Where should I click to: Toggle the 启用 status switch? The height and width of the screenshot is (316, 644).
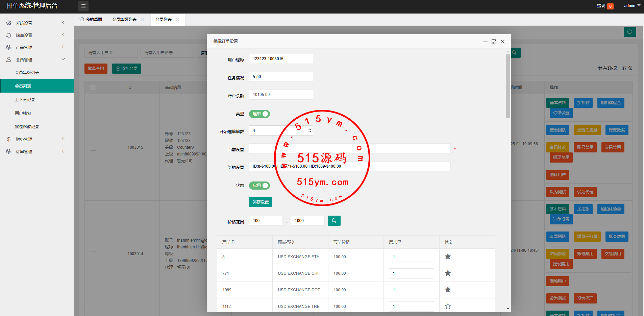(259, 186)
